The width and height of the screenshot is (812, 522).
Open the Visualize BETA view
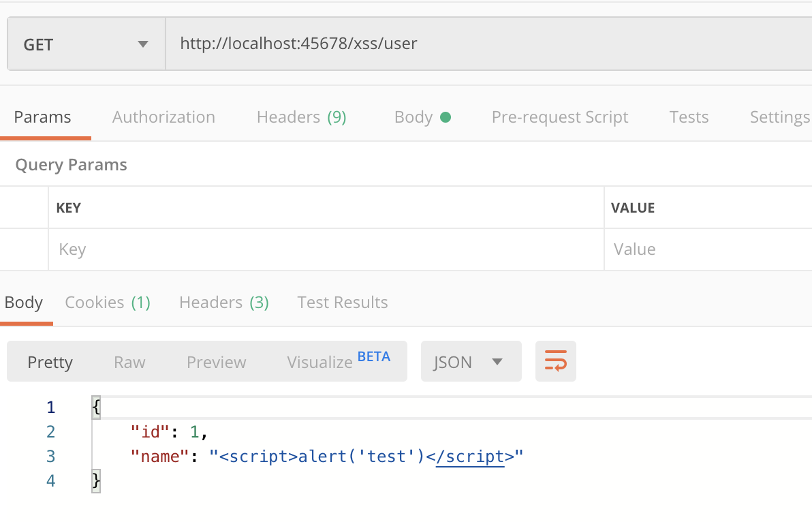(x=338, y=361)
